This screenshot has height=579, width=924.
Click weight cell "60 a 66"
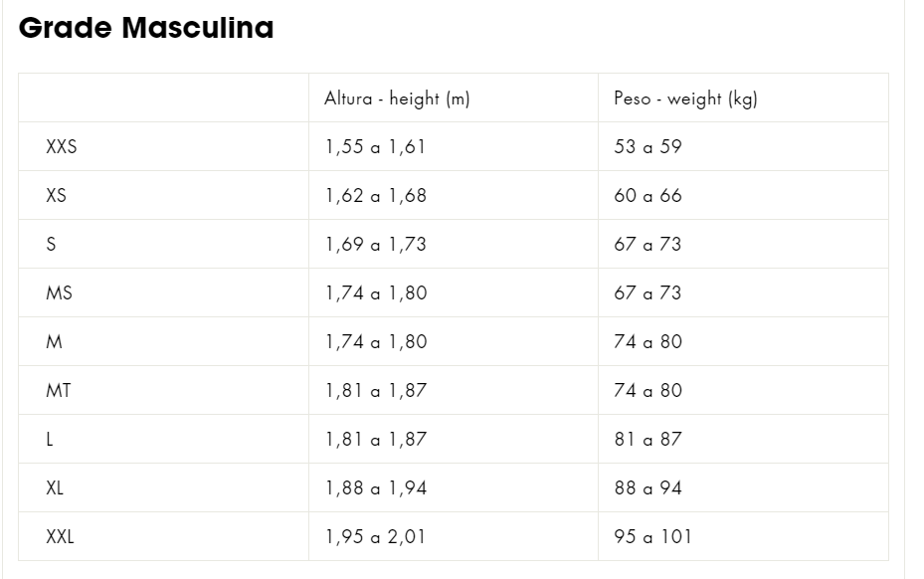click(647, 196)
